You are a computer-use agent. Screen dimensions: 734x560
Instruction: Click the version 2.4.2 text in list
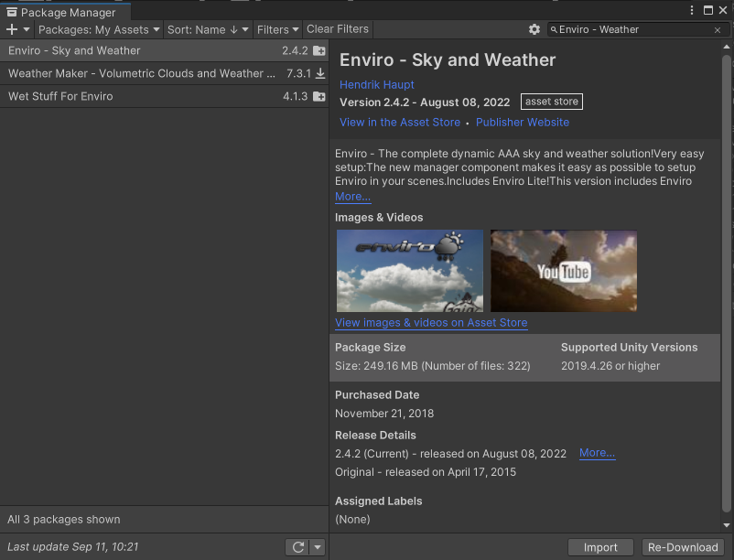295,50
